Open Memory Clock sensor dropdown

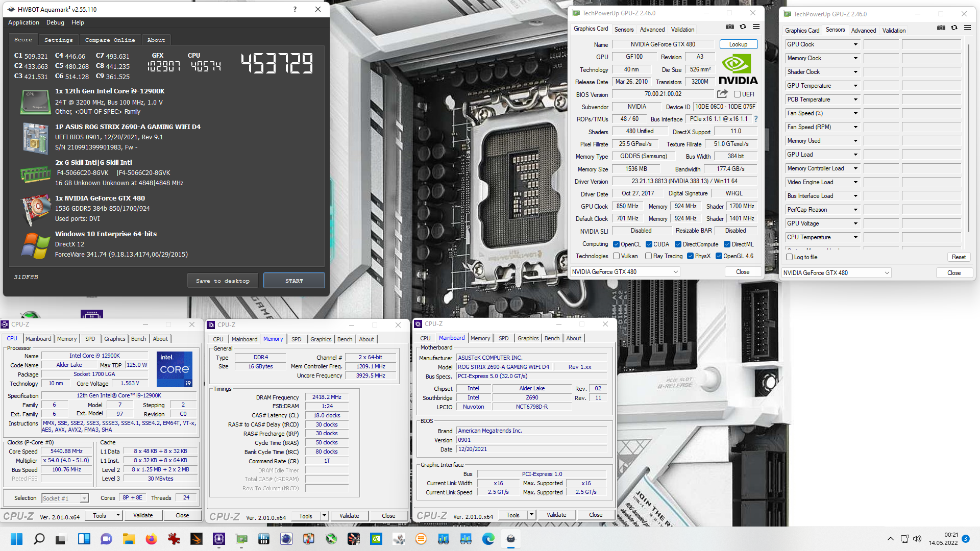855,58
